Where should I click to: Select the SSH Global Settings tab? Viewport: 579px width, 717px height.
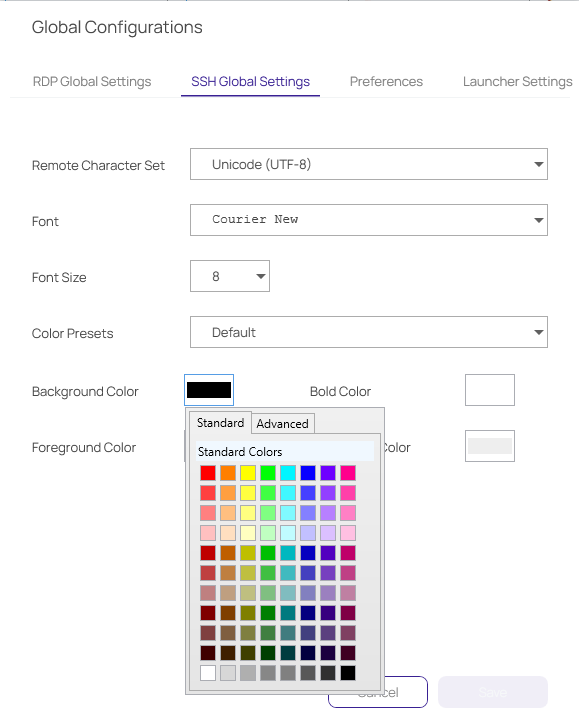pyautogui.click(x=250, y=81)
